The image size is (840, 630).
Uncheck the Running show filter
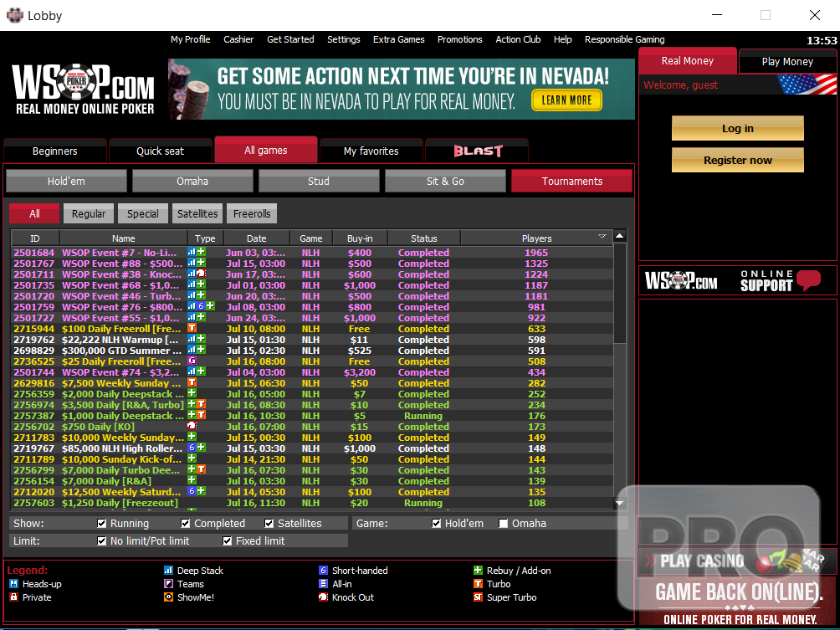(102, 524)
